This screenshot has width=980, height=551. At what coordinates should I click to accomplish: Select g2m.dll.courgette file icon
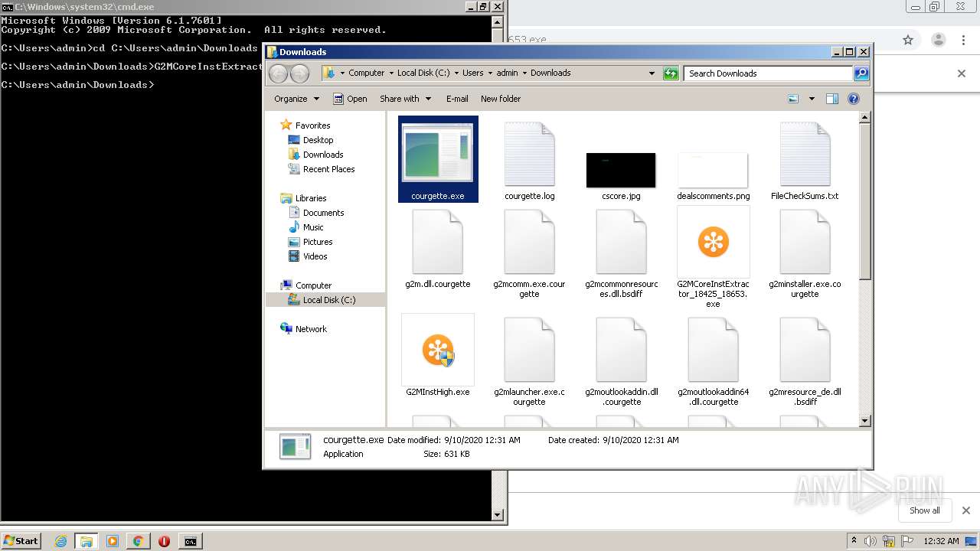pos(438,242)
